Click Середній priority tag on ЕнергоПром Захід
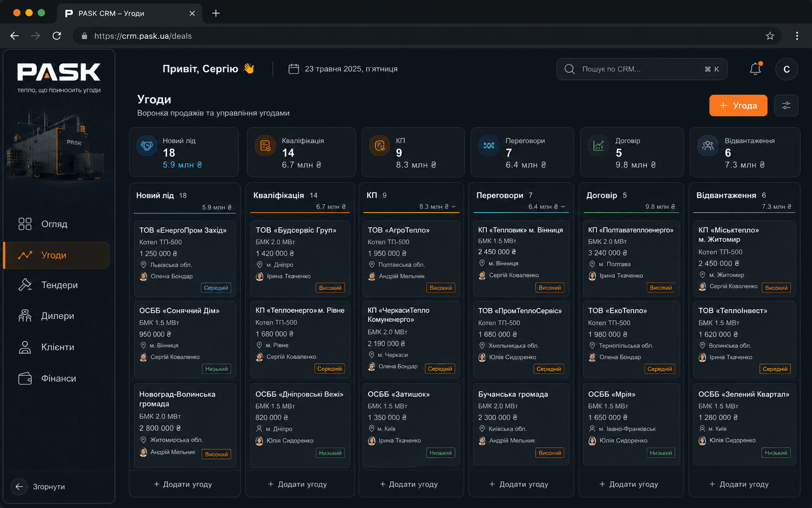Image resolution: width=812 pixels, height=508 pixels. click(216, 288)
